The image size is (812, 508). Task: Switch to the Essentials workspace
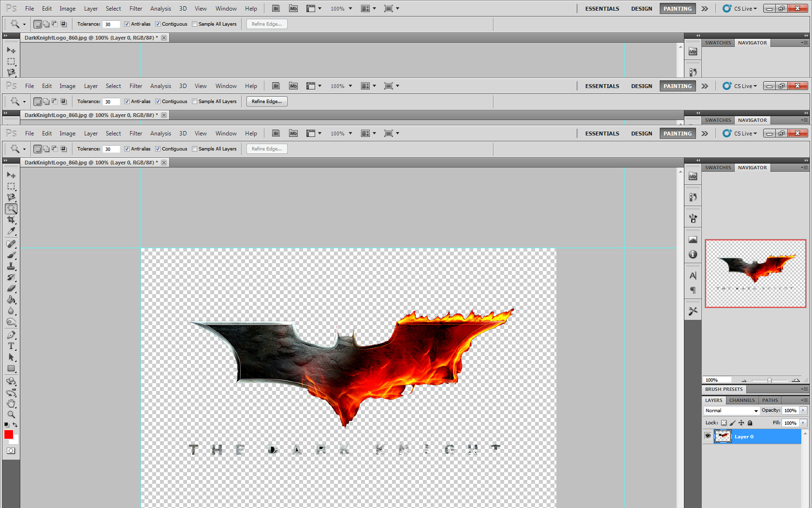602,133
